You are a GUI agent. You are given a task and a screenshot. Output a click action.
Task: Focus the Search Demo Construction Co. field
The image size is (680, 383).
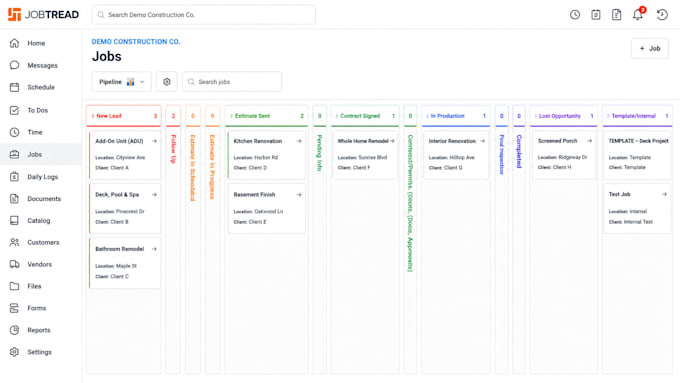[203, 15]
